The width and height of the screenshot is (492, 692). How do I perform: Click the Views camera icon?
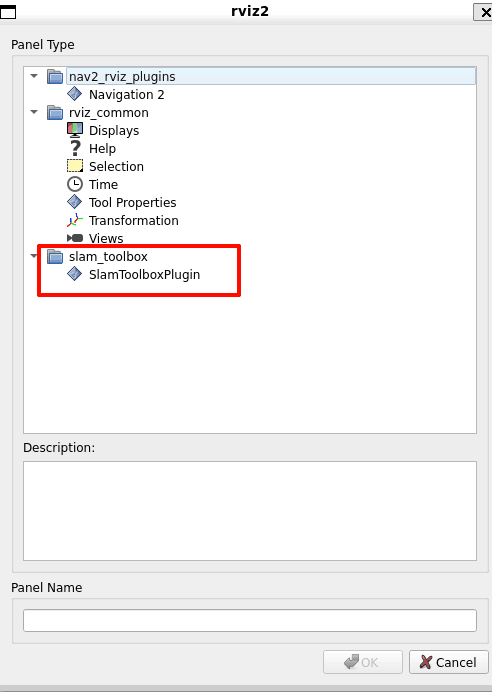pyautogui.click(x=75, y=238)
